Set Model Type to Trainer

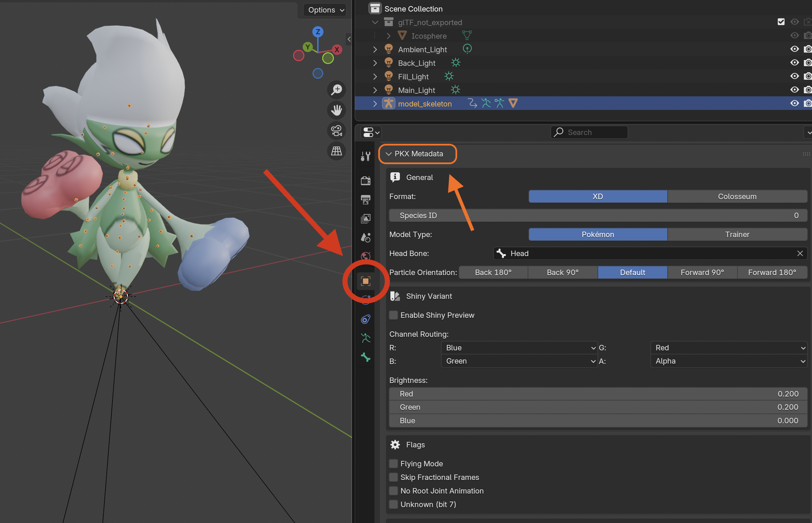(737, 234)
